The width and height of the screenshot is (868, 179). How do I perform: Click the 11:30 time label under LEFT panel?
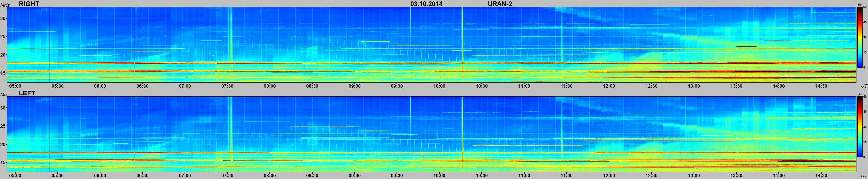567,176
